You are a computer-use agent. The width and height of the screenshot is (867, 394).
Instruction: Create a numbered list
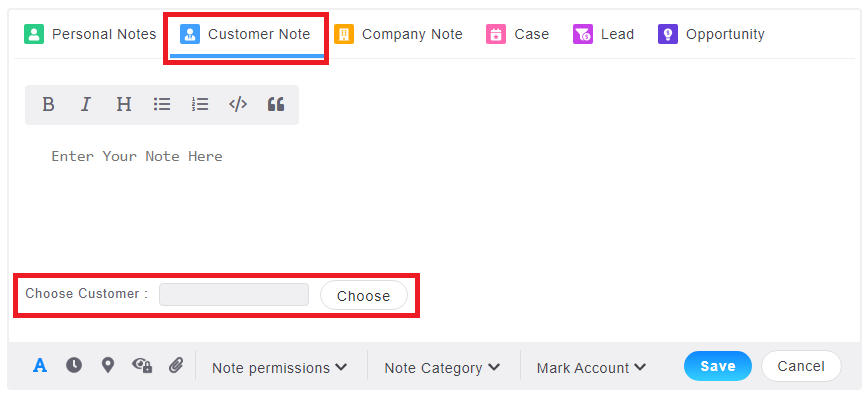[200, 104]
